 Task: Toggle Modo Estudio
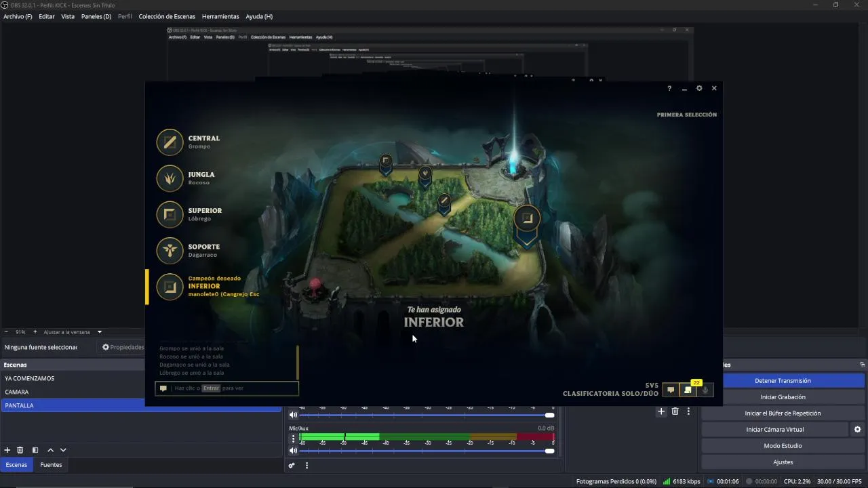[783, 446]
